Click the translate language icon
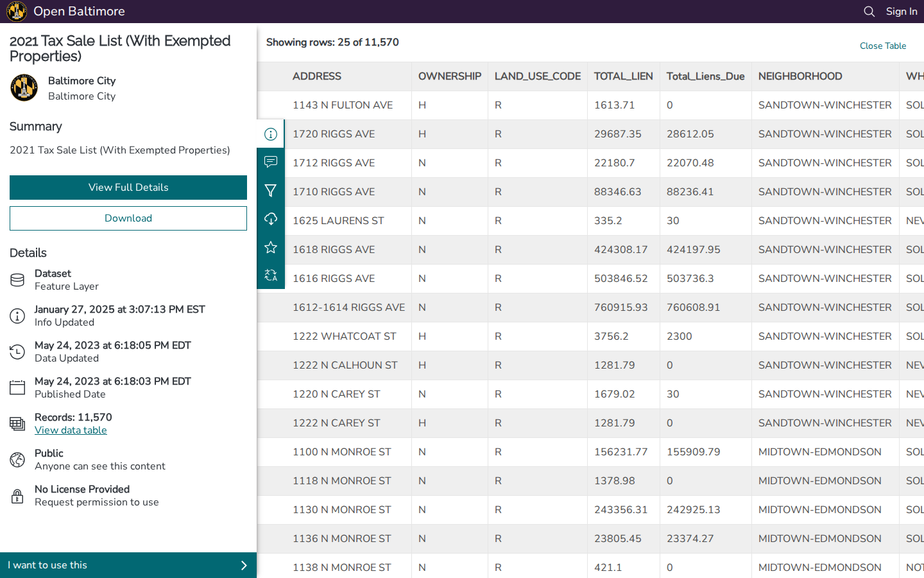924x578 pixels. click(x=271, y=276)
